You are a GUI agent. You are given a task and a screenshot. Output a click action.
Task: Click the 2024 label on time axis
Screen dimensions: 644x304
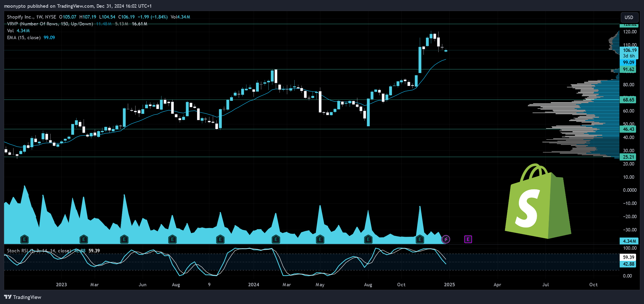pos(254,285)
